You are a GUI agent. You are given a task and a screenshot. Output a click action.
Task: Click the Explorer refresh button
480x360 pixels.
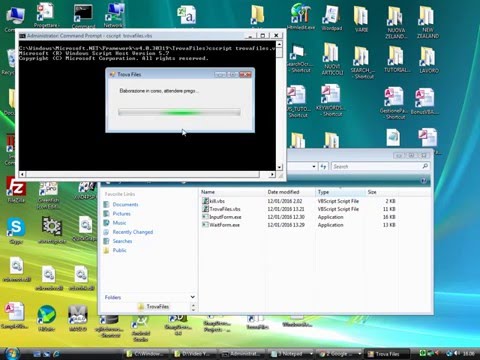[323, 166]
